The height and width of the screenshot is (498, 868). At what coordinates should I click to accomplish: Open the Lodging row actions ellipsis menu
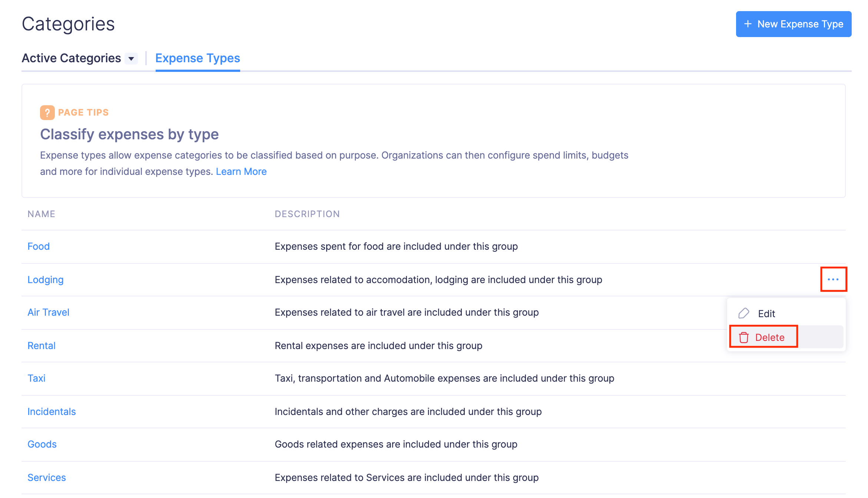point(834,279)
